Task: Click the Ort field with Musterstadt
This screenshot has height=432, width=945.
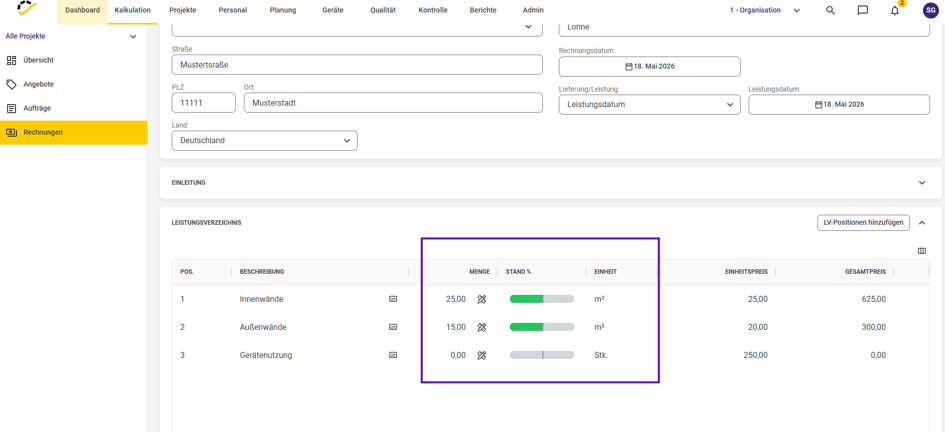Action: (x=394, y=102)
